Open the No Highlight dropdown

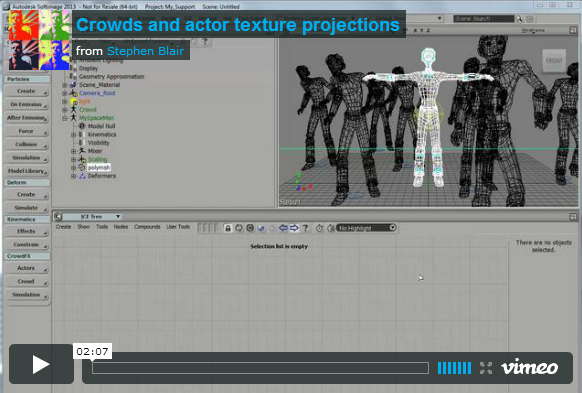pyautogui.click(x=366, y=228)
